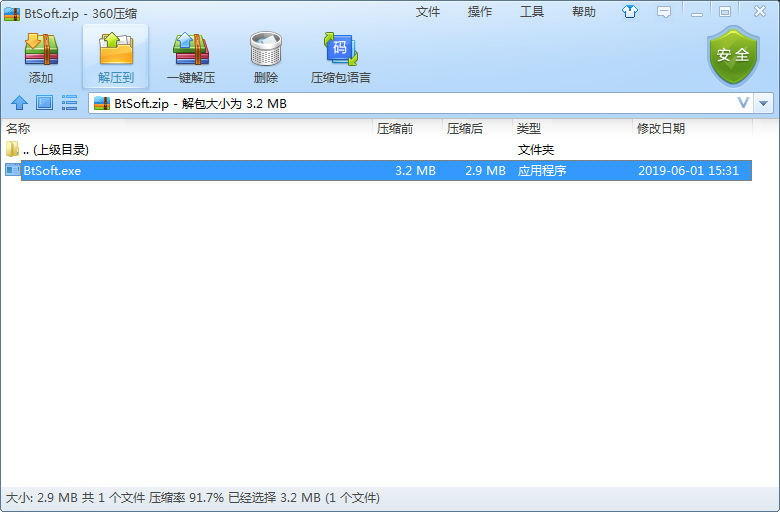Click the 文件夹 type cell
Image resolution: width=780 pixels, height=512 pixels.
click(x=536, y=149)
